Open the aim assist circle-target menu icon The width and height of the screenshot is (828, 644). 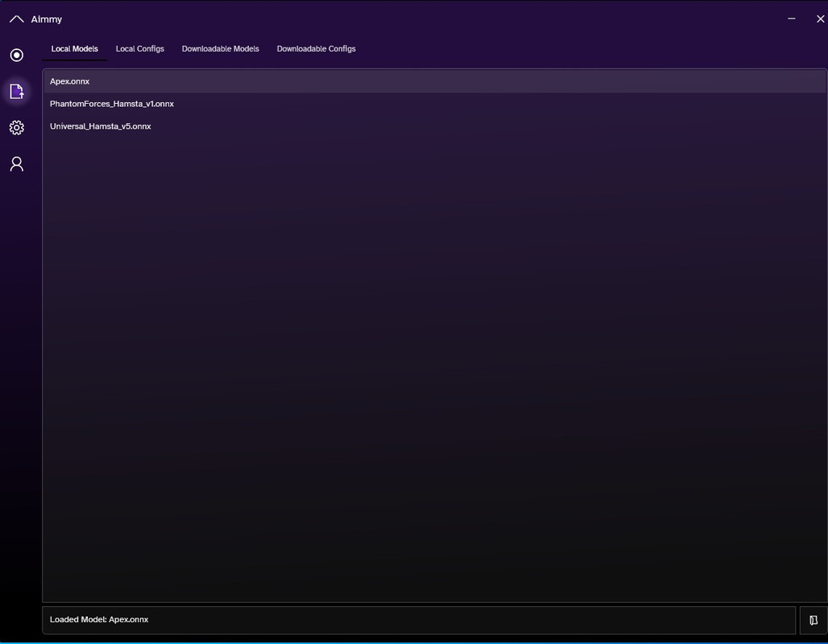16,55
